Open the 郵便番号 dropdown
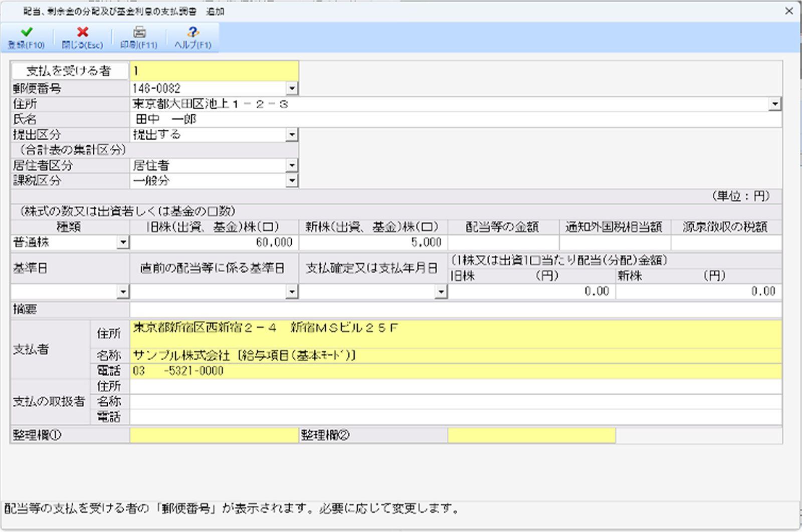The image size is (802, 532). click(x=293, y=88)
